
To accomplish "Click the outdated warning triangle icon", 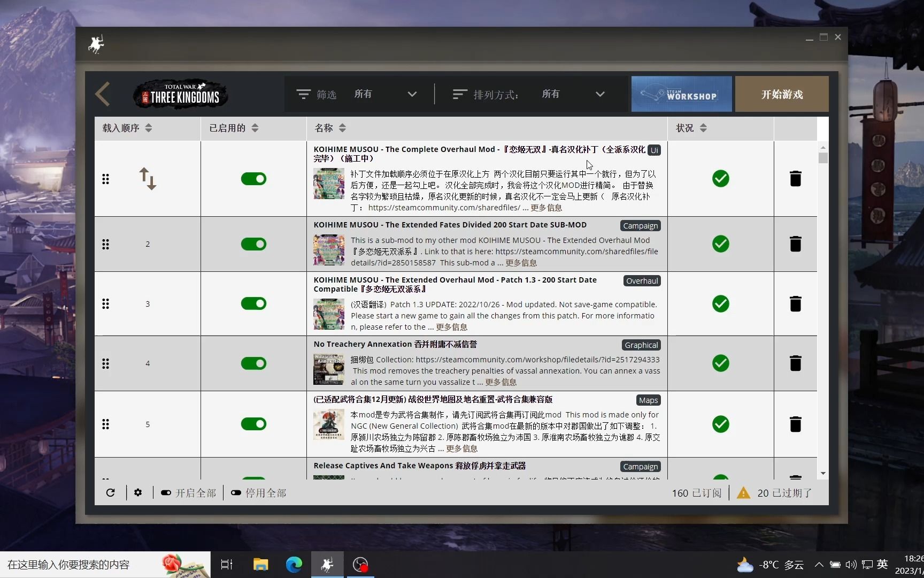I will (743, 492).
